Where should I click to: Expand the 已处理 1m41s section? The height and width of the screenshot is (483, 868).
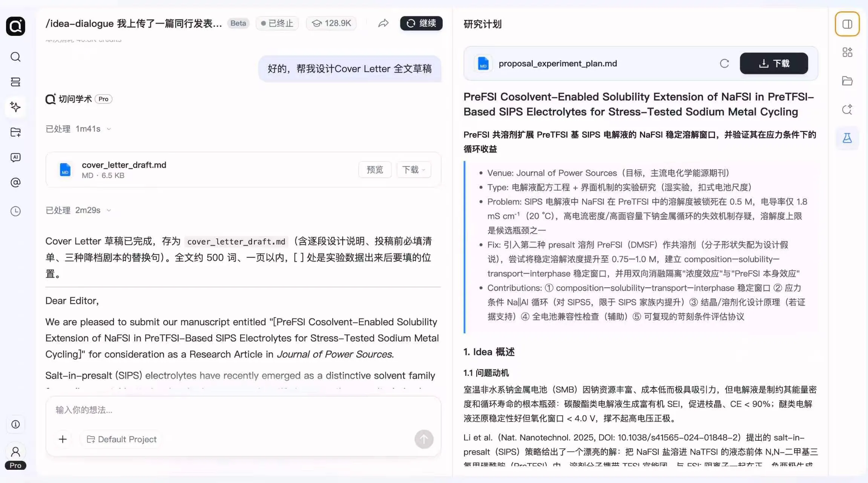coord(78,129)
